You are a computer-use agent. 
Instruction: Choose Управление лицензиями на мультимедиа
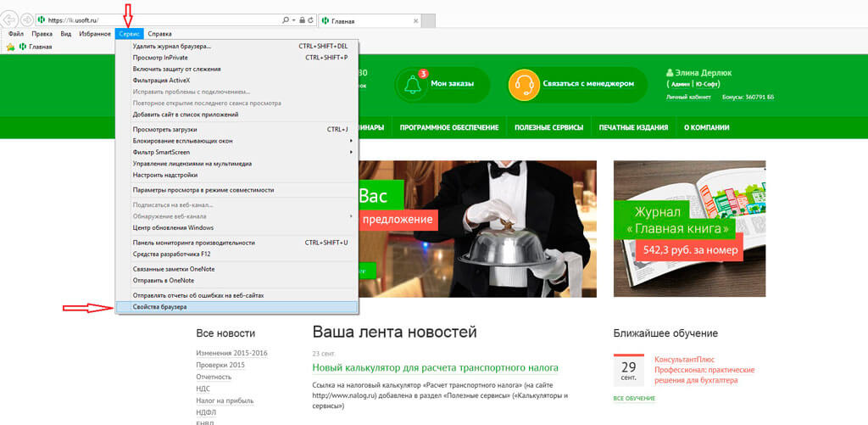(x=237, y=164)
